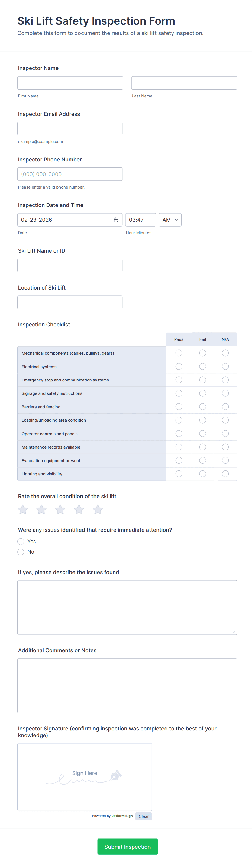Click the Inspector Email Address field
Viewport: 252px width, 868px height.
pos(70,129)
